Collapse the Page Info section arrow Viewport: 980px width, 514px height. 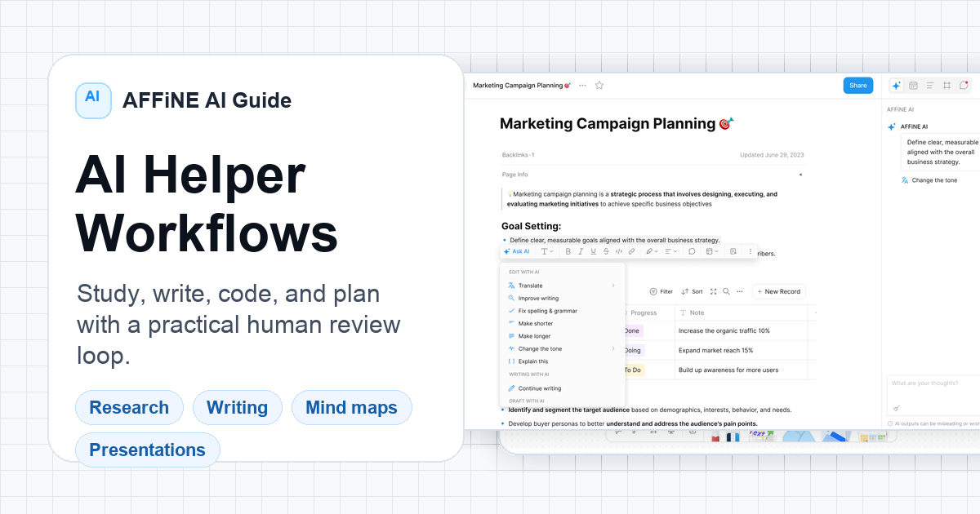[x=800, y=175]
